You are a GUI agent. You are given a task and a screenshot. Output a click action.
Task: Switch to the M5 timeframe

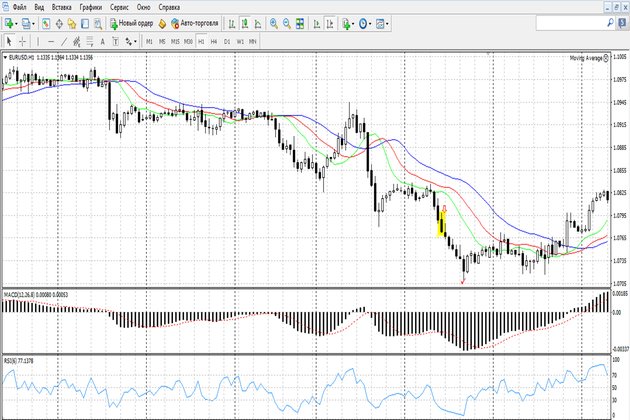tap(162, 41)
